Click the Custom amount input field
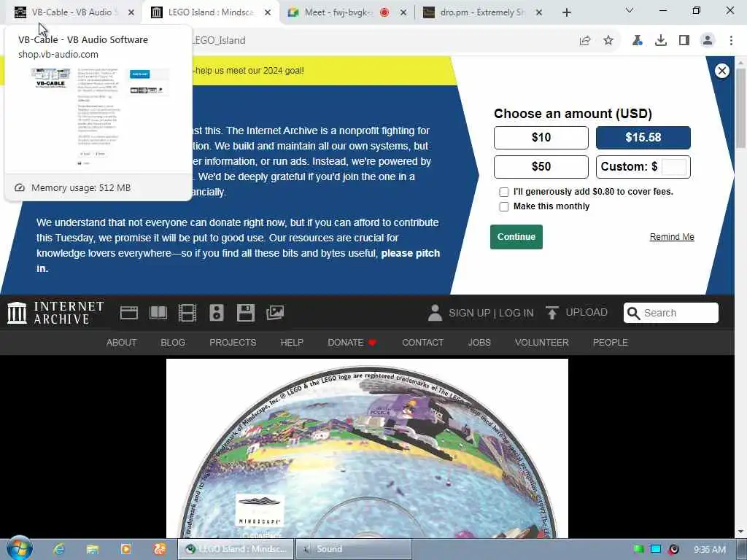Viewport: 747px width, 560px height. [674, 167]
